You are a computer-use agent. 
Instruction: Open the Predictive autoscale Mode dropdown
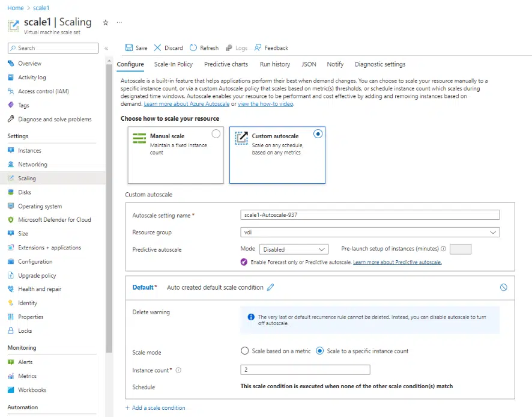pyautogui.click(x=294, y=249)
